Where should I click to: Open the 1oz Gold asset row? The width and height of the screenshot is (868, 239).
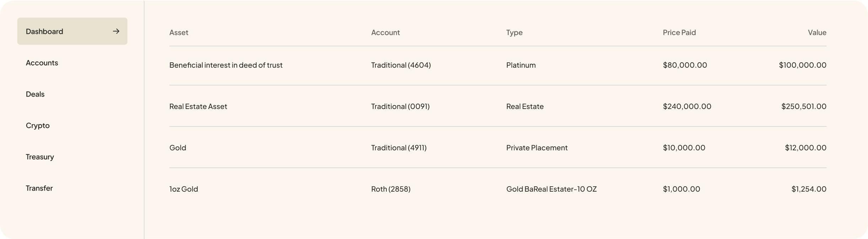pyautogui.click(x=183, y=189)
